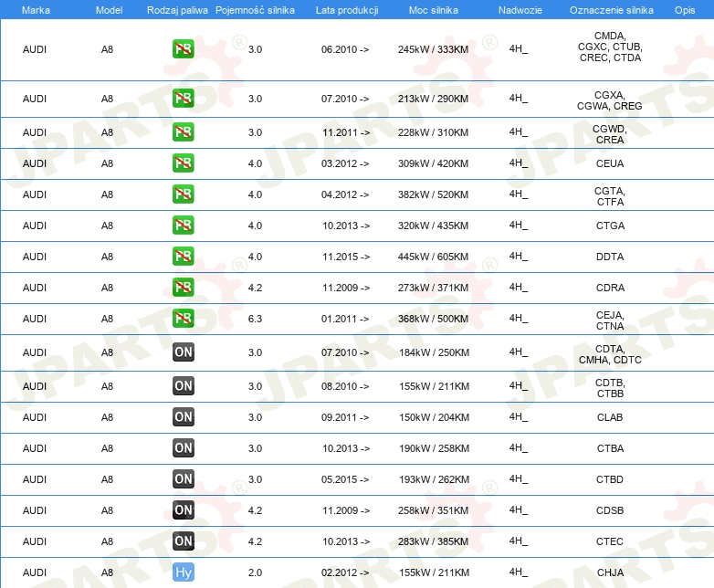Click the 445kW / 605KM power cell

point(433,257)
